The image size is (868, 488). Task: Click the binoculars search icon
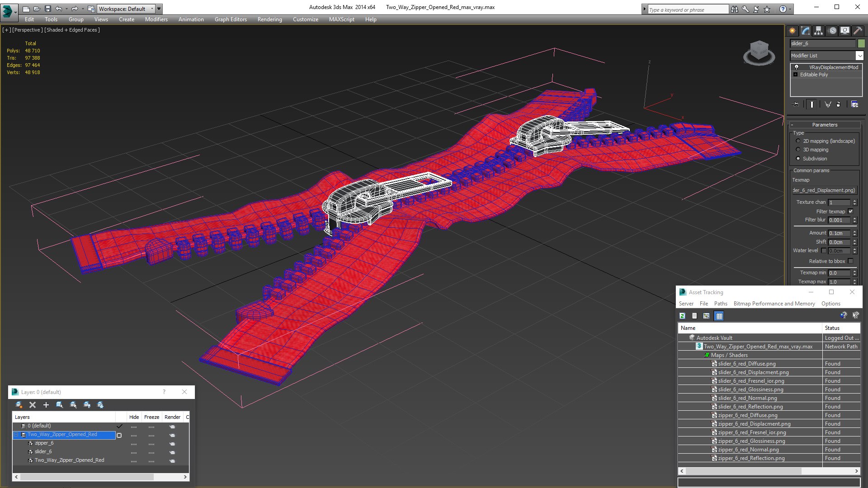pyautogui.click(x=734, y=9)
